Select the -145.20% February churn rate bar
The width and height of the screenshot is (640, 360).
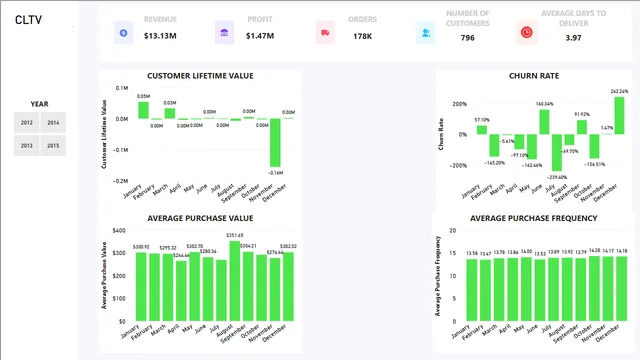494,145
